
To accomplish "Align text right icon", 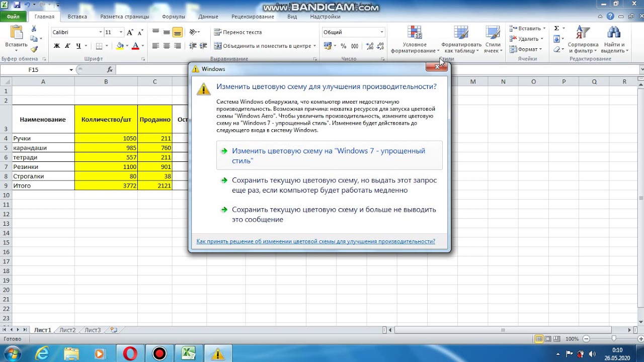I will coord(177,46).
